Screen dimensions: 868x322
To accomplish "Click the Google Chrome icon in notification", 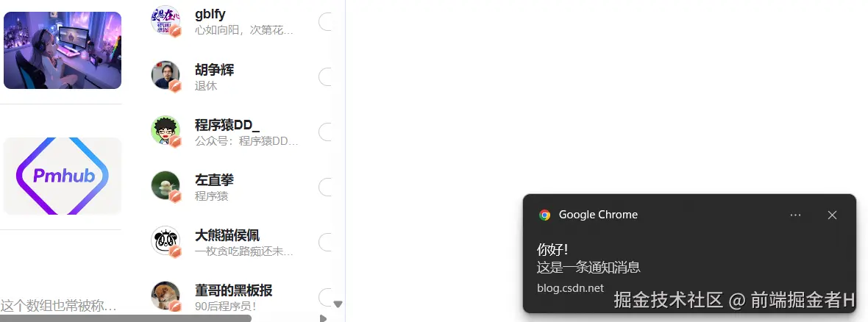I will (x=545, y=215).
